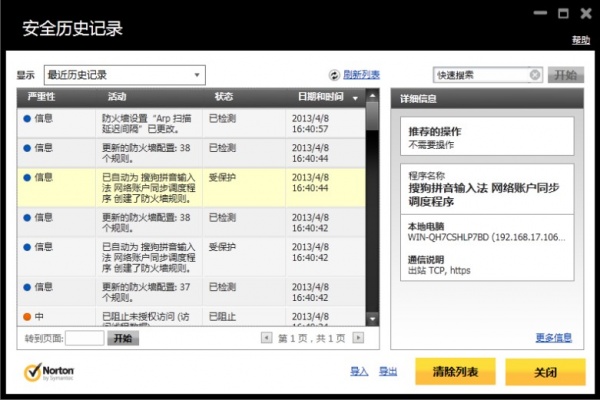Click the 日期和时间 column header
This screenshot has height=400, width=600.
tap(321, 97)
